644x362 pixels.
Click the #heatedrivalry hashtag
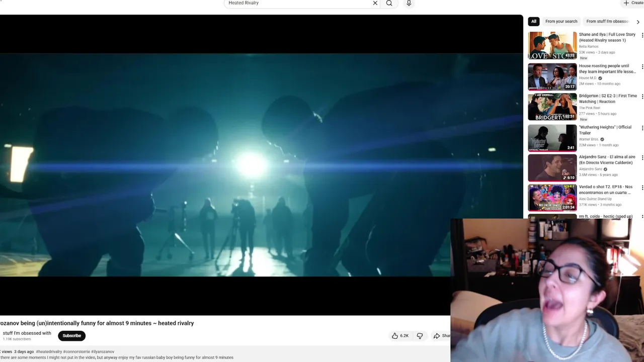click(49, 352)
